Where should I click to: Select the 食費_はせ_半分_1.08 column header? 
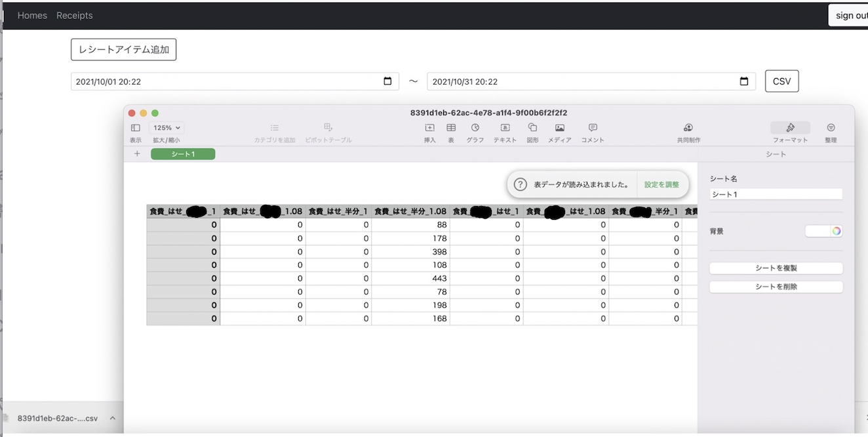(x=410, y=211)
